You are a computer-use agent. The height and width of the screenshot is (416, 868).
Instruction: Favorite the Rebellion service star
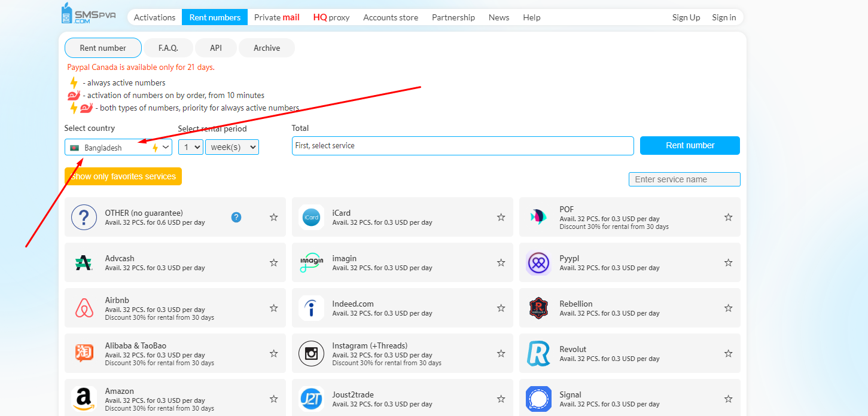(x=728, y=308)
